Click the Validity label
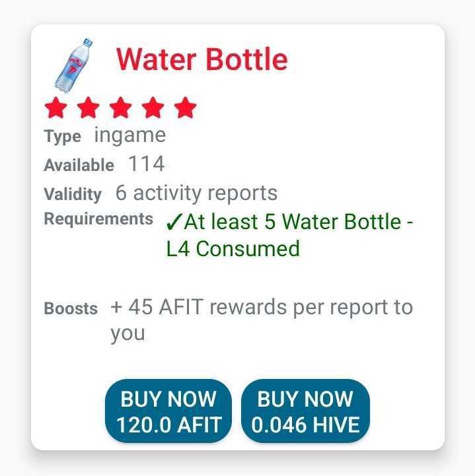 click(73, 194)
